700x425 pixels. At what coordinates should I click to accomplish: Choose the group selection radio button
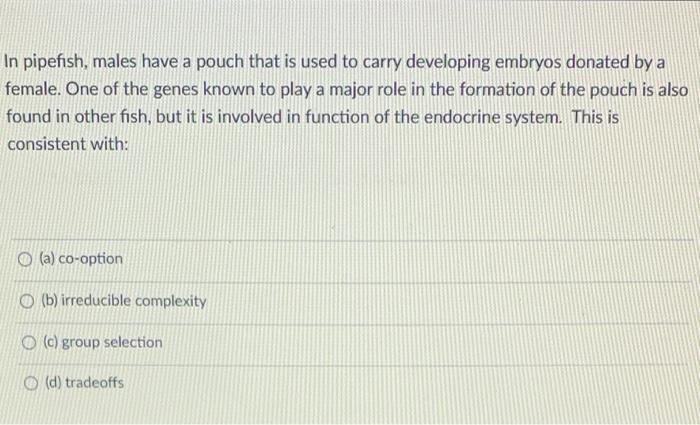[29, 343]
